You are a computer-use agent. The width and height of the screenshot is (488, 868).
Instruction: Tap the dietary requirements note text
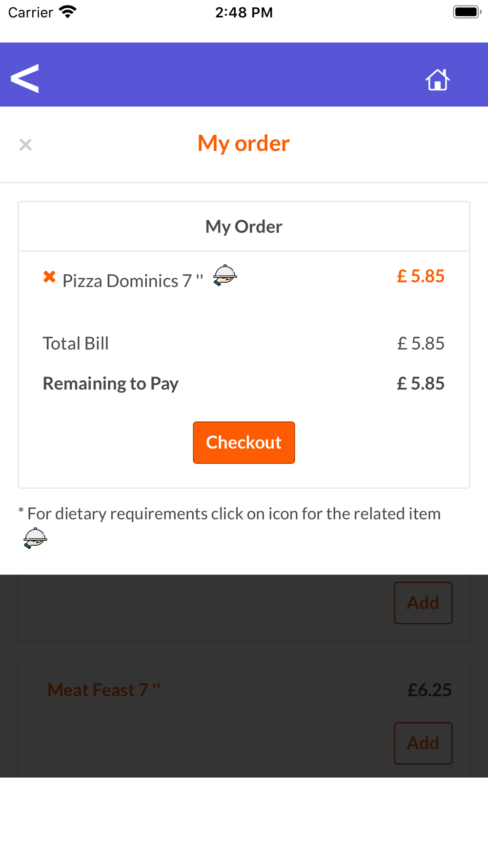point(229,514)
